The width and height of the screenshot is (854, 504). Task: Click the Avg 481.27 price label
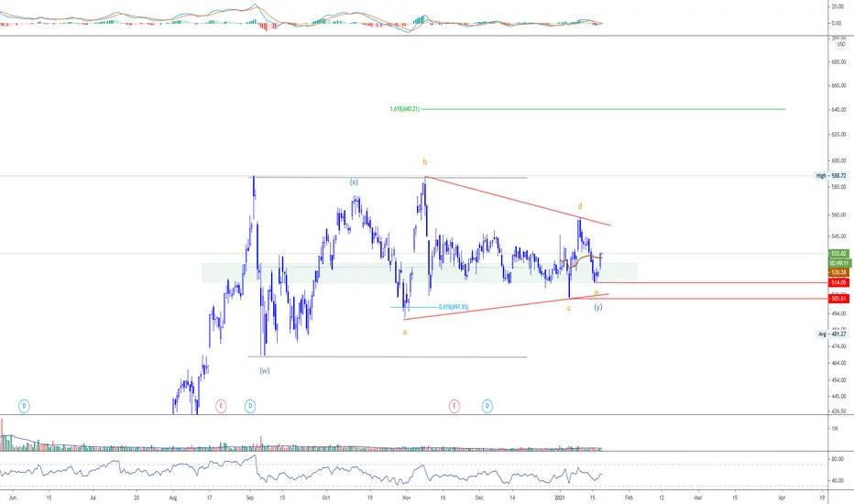click(x=832, y=334)
